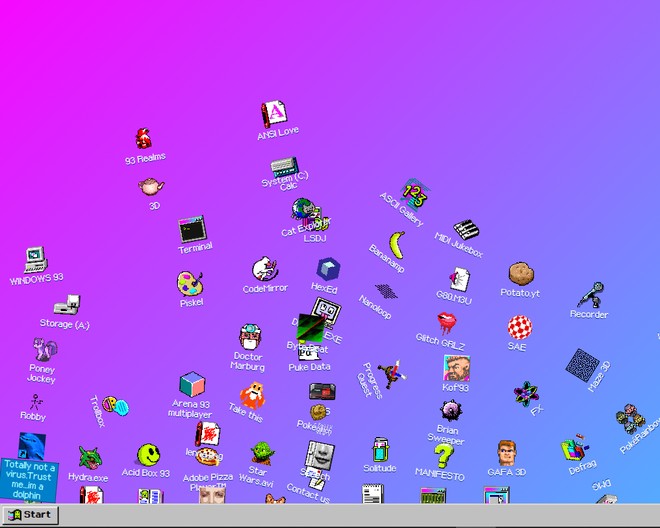Open the HexEd icon
The width and height of the screenshot is (660, 528).
pyautogui.click(x=328, y=269)
